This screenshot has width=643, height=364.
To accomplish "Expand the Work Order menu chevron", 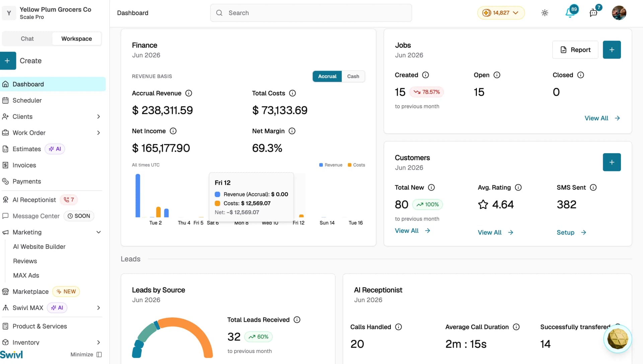I will [98, 133].
